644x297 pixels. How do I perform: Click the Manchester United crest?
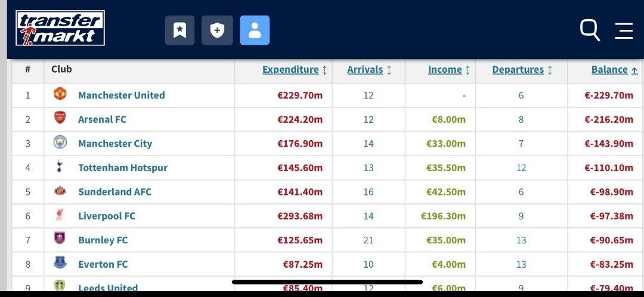click(x=60, y=94)
